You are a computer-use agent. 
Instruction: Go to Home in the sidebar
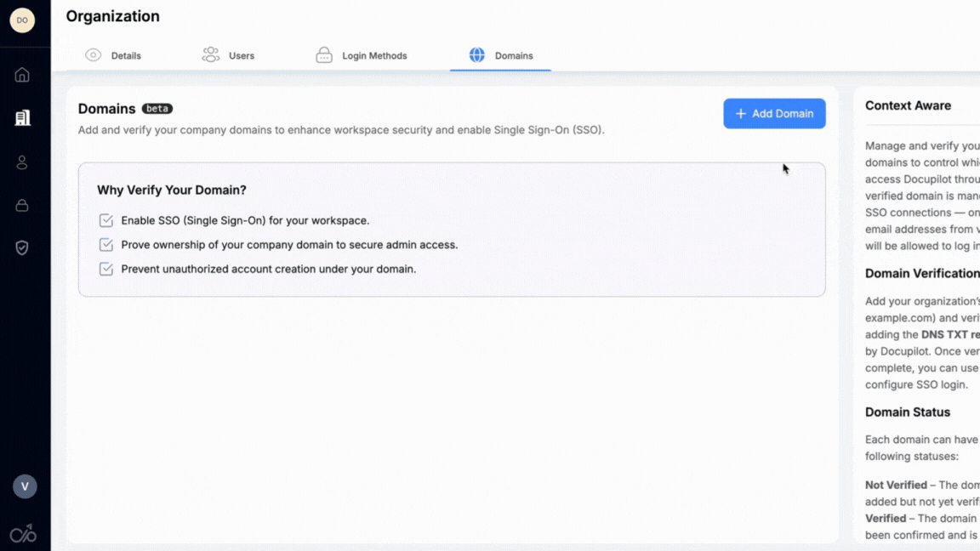point(22,75)
